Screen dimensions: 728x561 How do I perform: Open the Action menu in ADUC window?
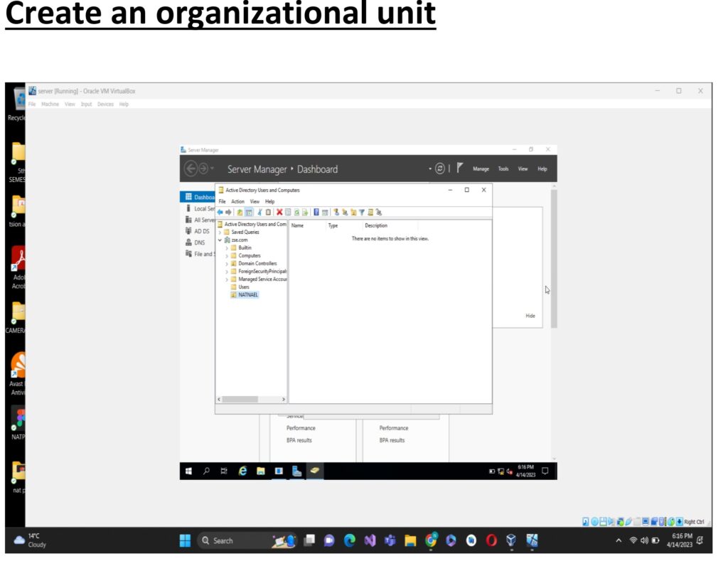(x=237, y=201)
